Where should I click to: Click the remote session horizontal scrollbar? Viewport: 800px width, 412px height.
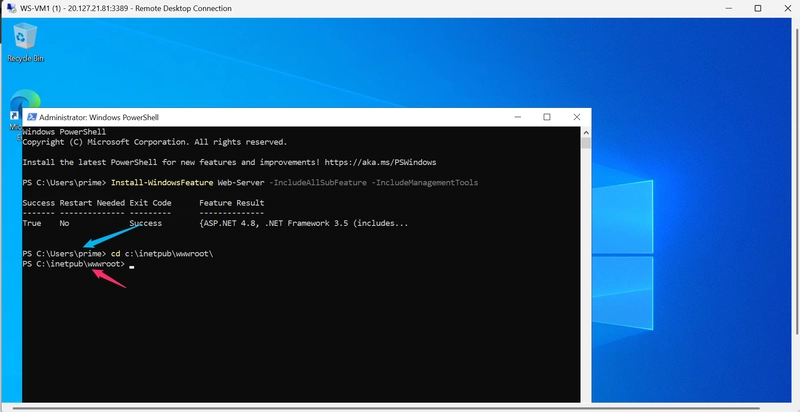[x=388, y=408]
